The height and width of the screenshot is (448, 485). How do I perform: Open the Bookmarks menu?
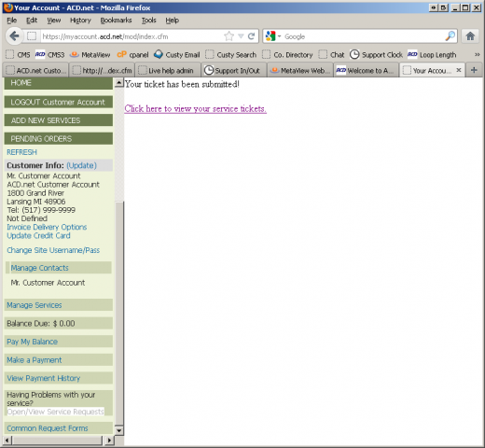pos(116,21)
